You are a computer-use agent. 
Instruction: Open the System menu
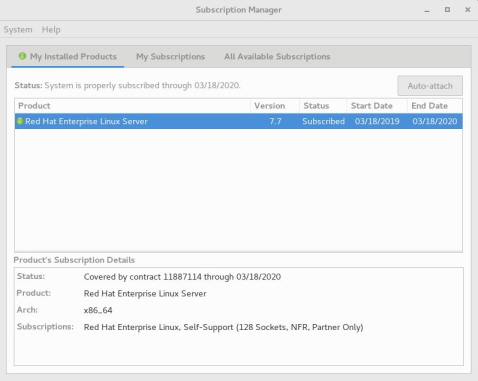[x=18, y=30]
